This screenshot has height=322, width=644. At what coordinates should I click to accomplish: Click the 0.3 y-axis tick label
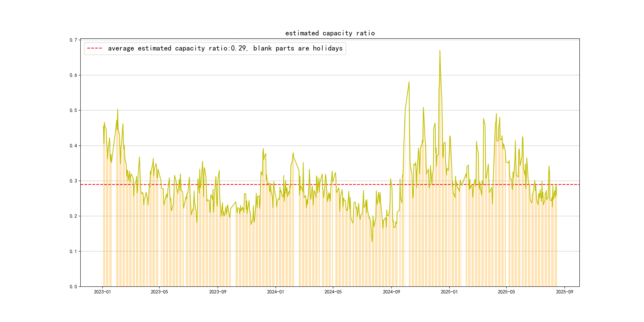[73, 181]
